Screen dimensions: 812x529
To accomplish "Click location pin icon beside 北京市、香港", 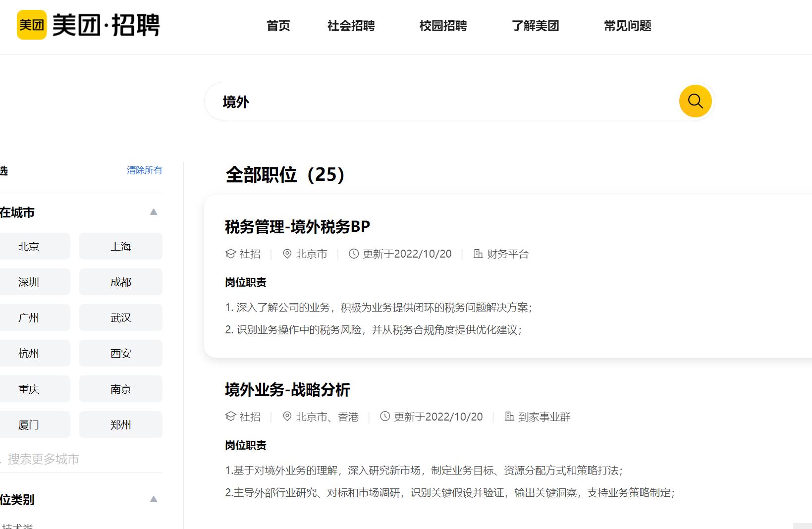I will [x=287, y=417].
